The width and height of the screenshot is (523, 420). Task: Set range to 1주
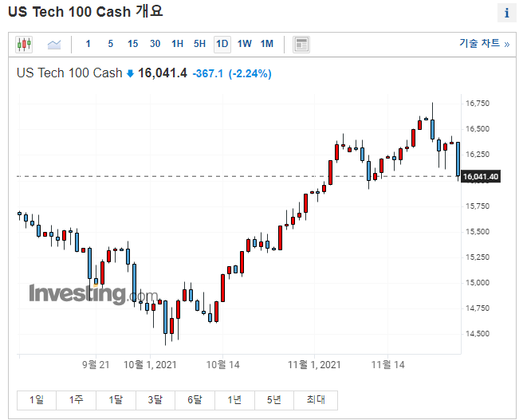point(77,400)
